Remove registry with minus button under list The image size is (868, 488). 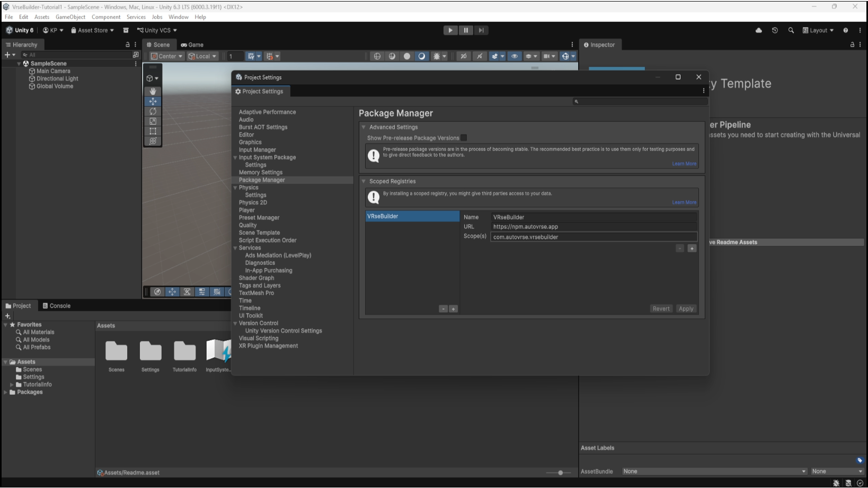[444, 309]
